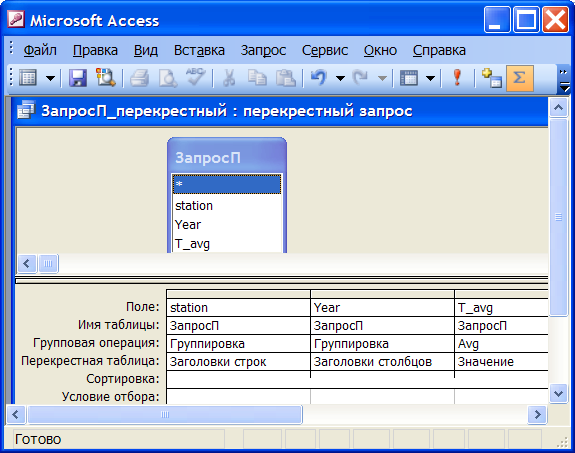Open the Query Type dropdown arrow

pyautogui.click(x=431, y=78)
